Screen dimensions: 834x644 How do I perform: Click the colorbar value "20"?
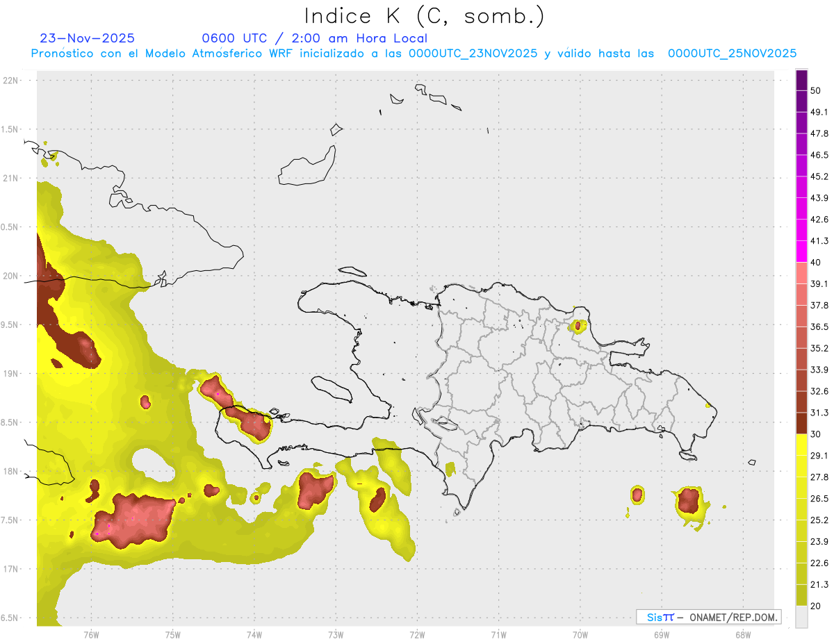816,606
